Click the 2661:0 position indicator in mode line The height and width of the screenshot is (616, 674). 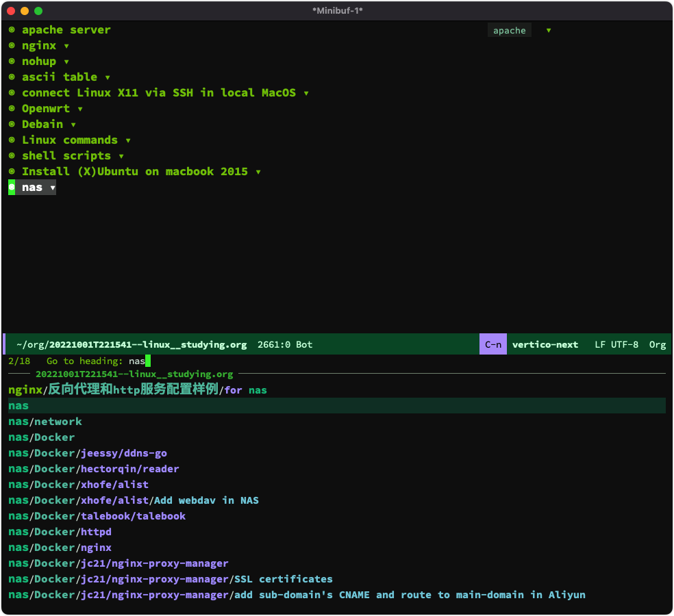coord(274,344)
